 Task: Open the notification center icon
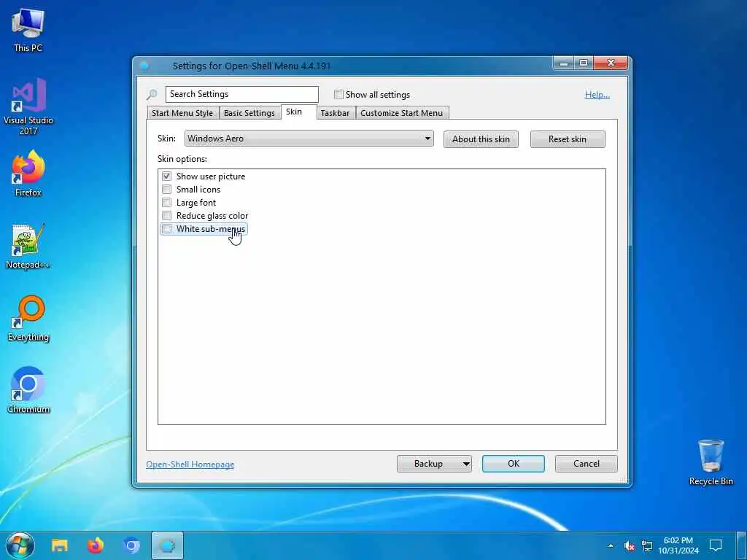click(x=716, y=545)
